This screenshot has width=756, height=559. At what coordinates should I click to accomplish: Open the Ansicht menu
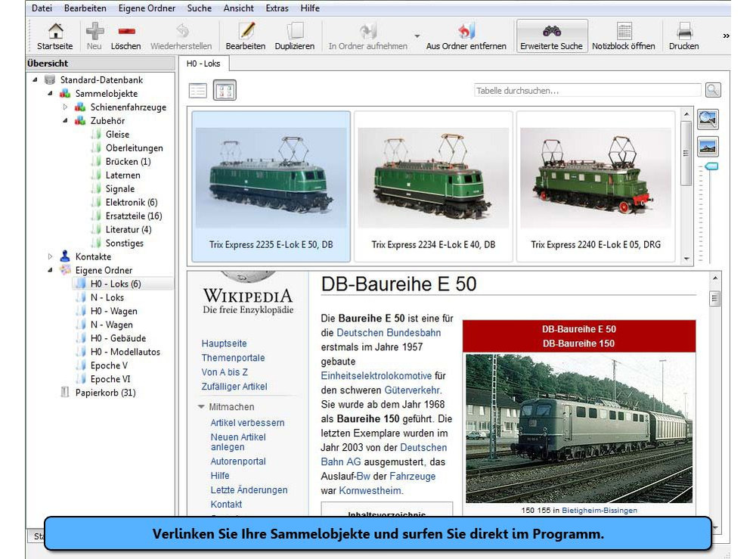pyautogui.click(x=238, y=8)
